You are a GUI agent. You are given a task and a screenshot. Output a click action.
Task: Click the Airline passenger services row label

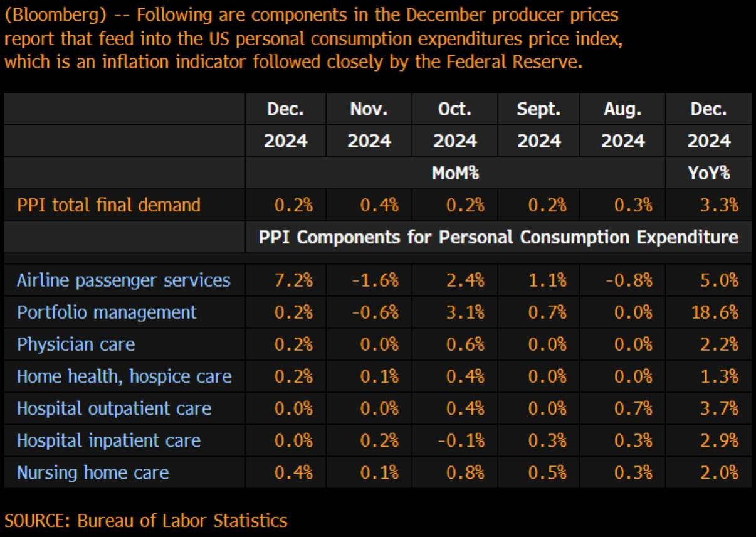point(123,280)
